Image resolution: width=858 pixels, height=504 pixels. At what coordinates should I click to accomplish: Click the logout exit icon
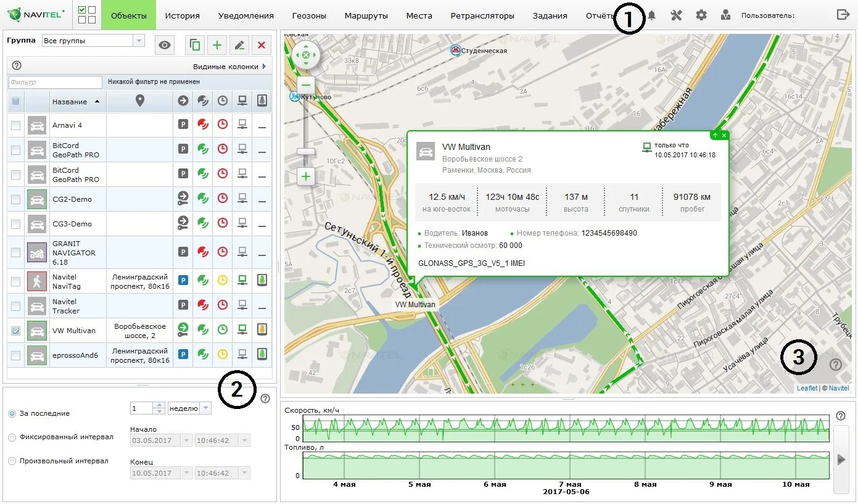click(x=843, y=15)
